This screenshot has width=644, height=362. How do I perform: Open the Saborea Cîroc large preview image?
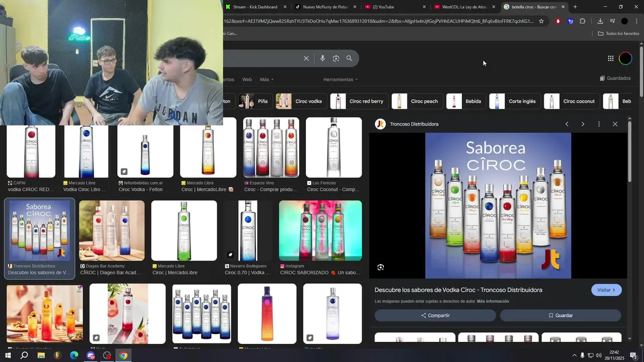coord(498,206)
